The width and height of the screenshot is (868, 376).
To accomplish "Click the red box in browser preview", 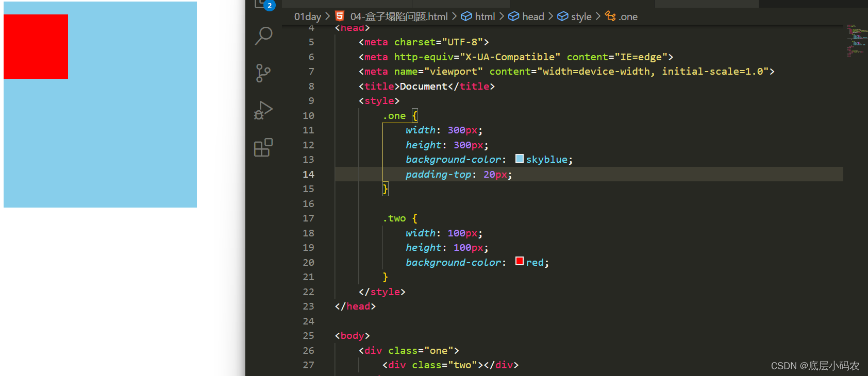I will [36, 46].
